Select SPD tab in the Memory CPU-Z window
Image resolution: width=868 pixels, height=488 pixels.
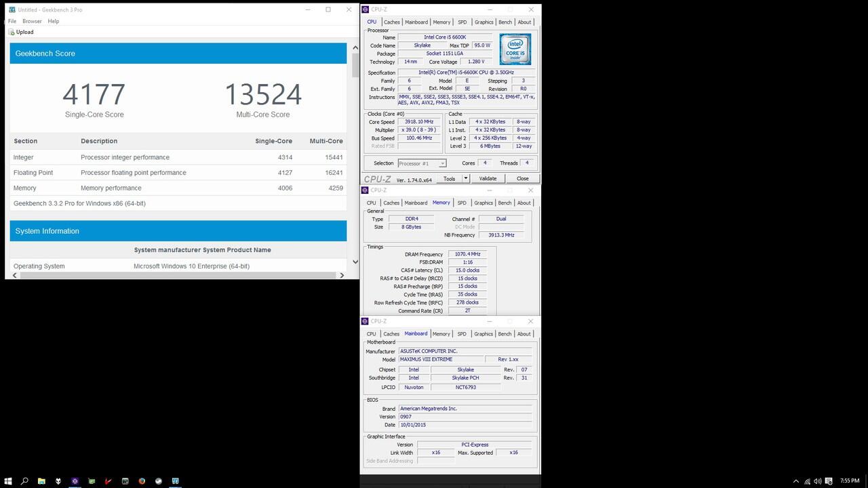(462, 203)
